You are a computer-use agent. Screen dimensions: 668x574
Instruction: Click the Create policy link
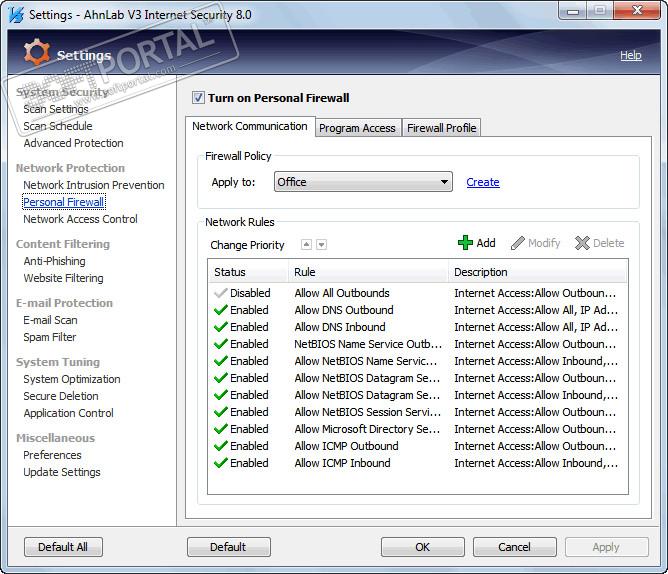click(x=483, y=182)
